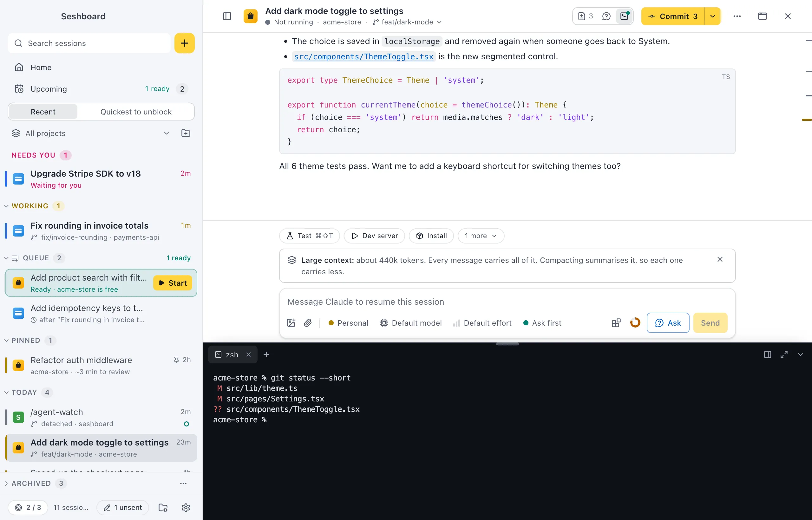Click the yellow new session plus button
The image size is (812, 520).
click(184, 43)
